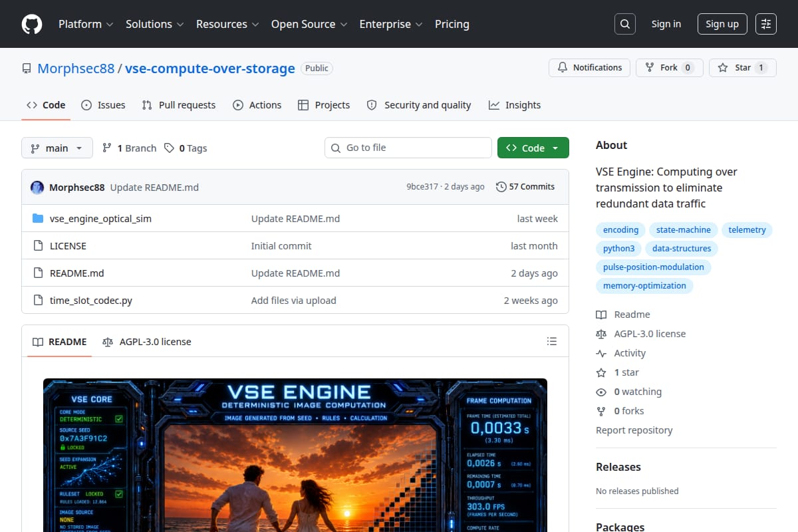Image resolution: width=798 pixels, height=532 pixels.
Task: Select the data-structures topic tag
Action: tap(682, 249)
